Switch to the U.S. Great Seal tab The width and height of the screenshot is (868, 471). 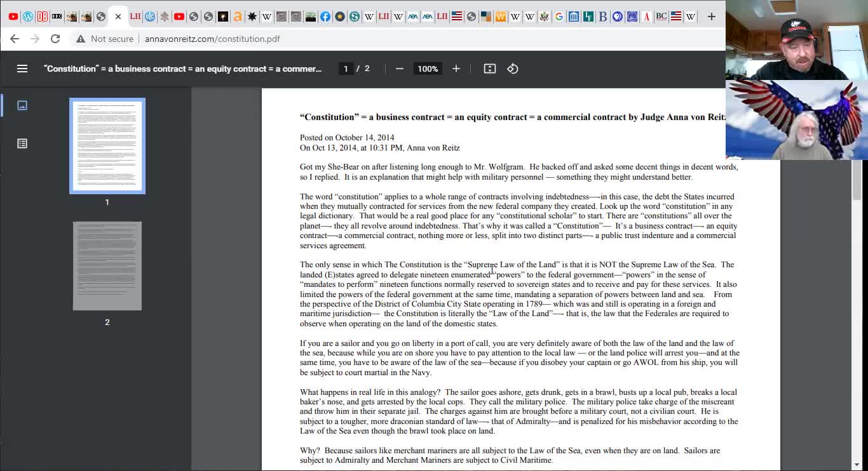coord(545,17)
